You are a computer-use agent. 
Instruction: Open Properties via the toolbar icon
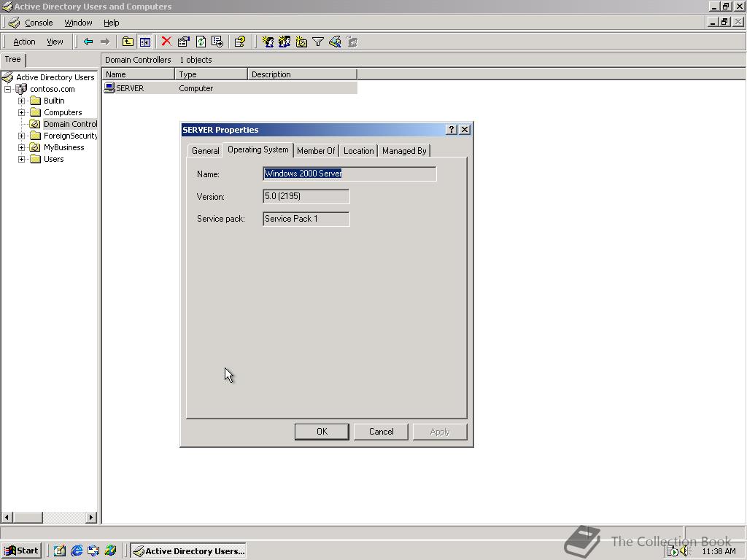coord(183,42)
